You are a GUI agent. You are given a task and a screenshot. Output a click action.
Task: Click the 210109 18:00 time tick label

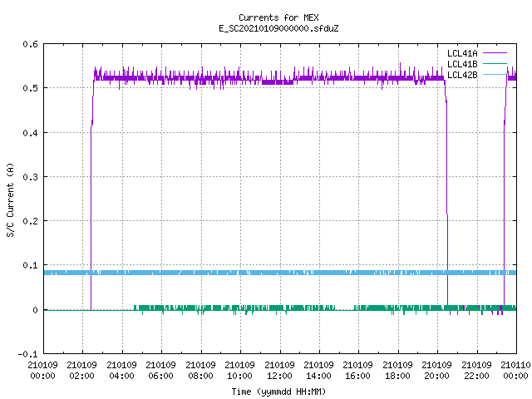[x=397, y=371]
